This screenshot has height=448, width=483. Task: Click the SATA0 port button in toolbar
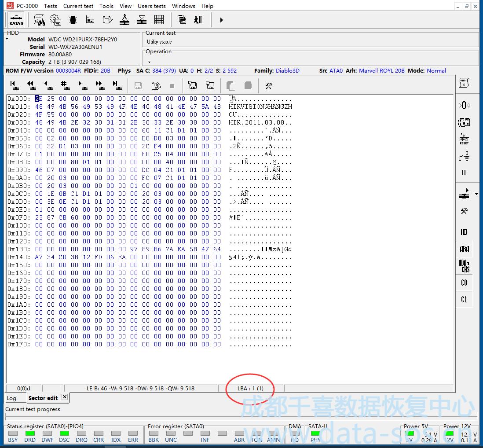click(x=16, y=20)
